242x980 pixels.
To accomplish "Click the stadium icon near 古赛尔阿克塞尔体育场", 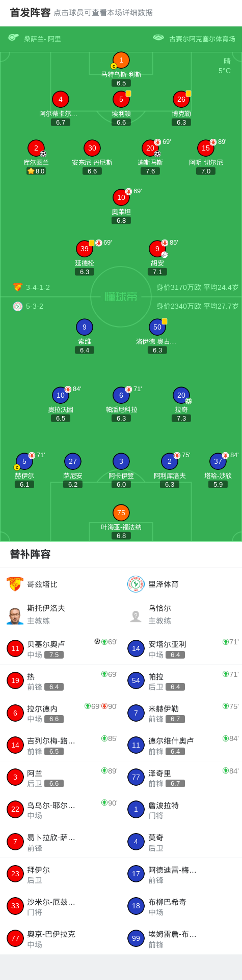I will (x=158, y=38).
